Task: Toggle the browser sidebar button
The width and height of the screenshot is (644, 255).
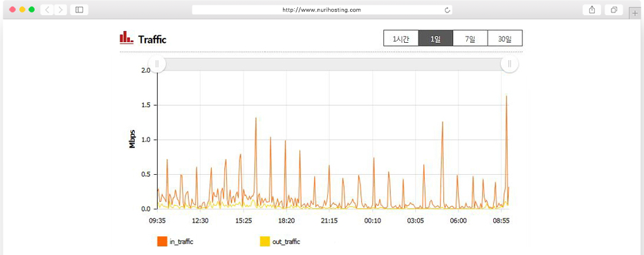Action: 80,10
